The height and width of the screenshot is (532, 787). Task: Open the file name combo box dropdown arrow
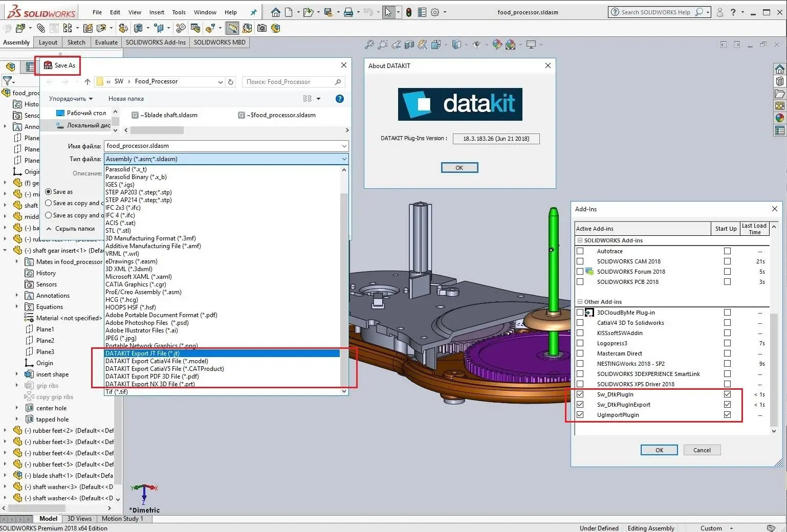344,146
